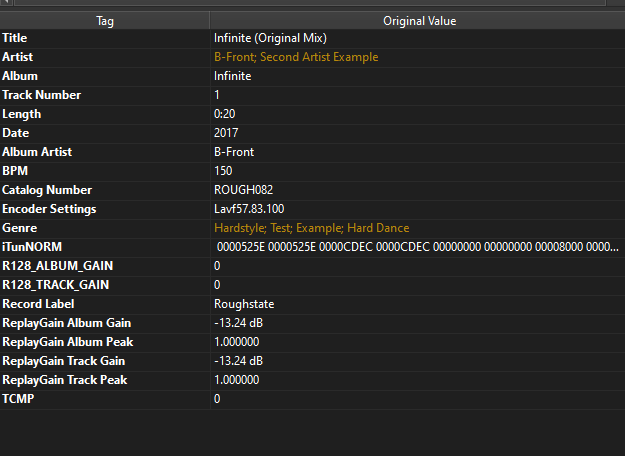The image size is (625, 456).
Task: Click the Album value Infinite
Action: [x=232, y=76]
